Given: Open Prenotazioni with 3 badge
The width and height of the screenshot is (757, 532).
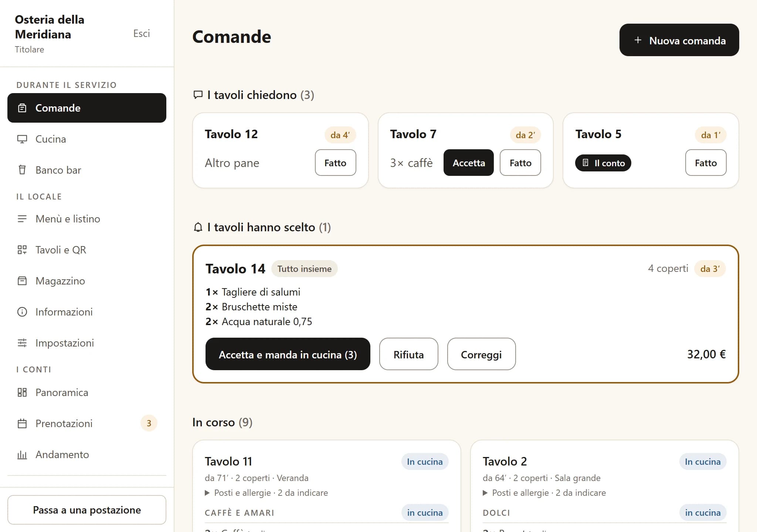Looking at the screenshot, I should [x=87, y=423].
